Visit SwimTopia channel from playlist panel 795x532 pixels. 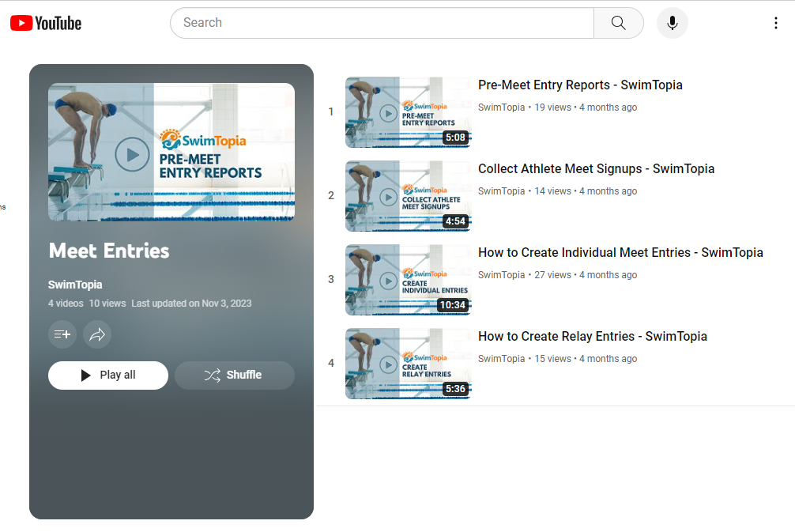[x=75, y=285]
